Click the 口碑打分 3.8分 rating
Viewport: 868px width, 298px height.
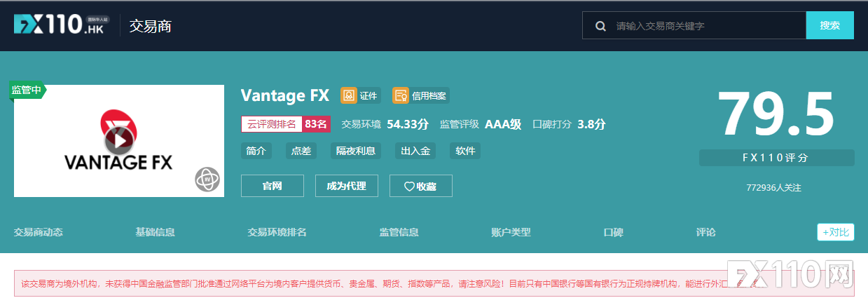pyautogui.click(x=569, y=124)
